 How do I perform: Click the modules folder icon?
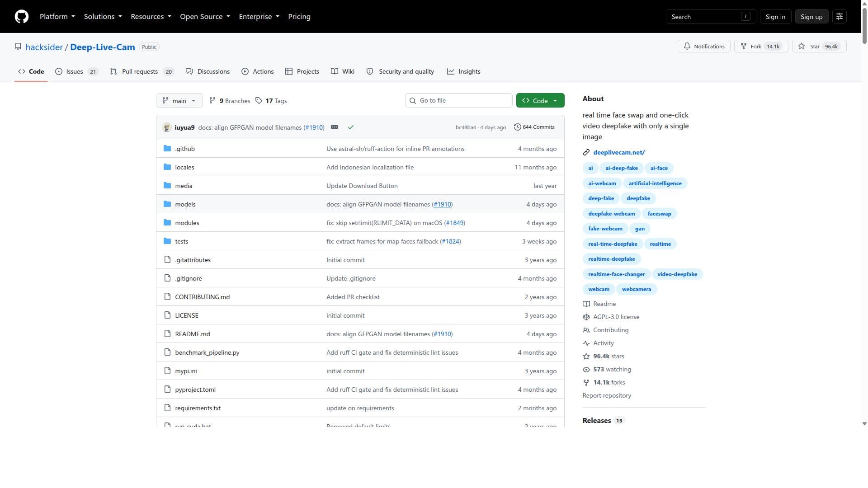click(167, 223)
